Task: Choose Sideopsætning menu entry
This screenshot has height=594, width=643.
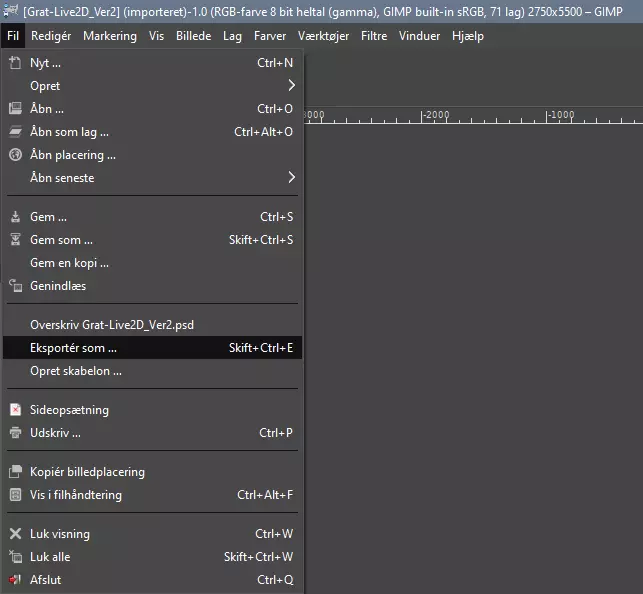Action: [152, 410]
